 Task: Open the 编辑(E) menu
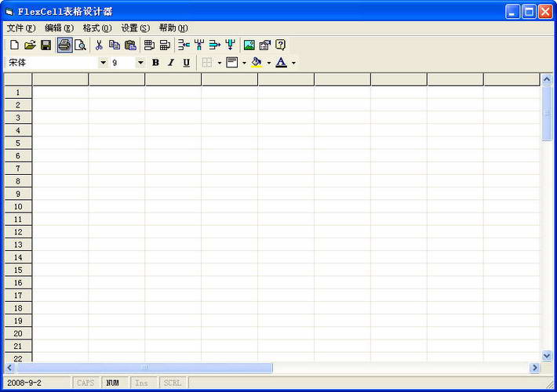click(60, 28)
